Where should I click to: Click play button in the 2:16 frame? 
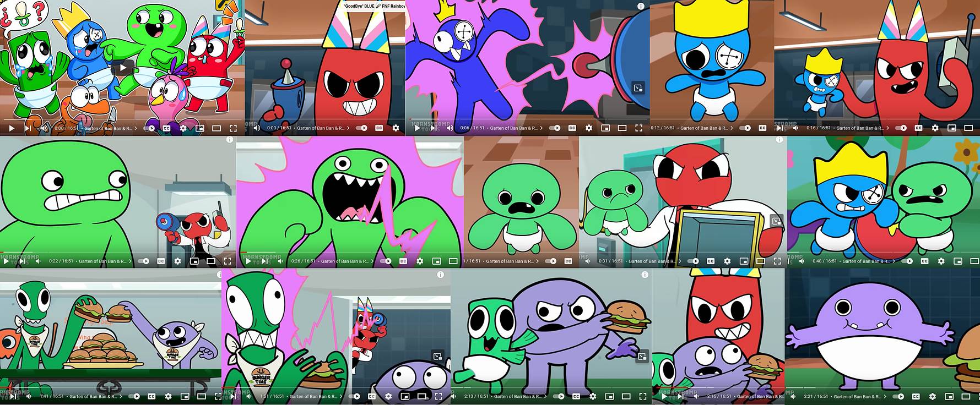pyautogui.click(x=664, y=396)
